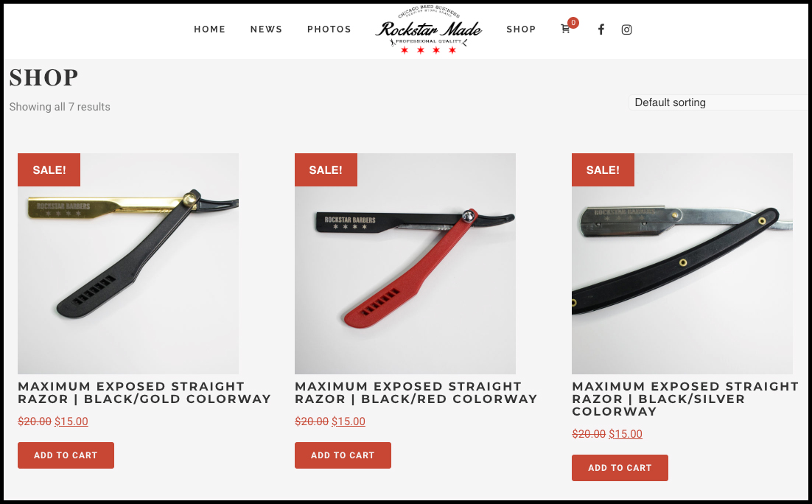Go to the Home menu item

[210, 29]
